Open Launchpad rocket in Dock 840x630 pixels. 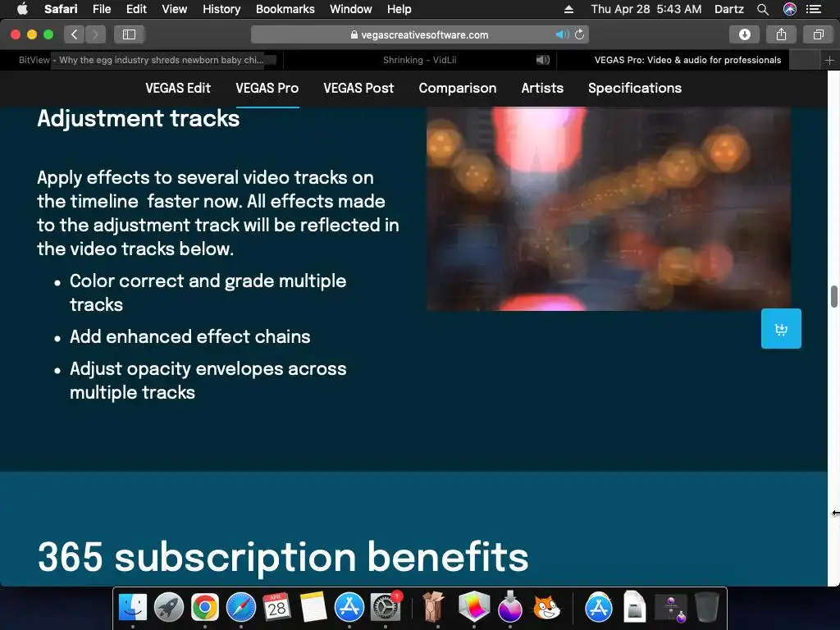(169, 608)
